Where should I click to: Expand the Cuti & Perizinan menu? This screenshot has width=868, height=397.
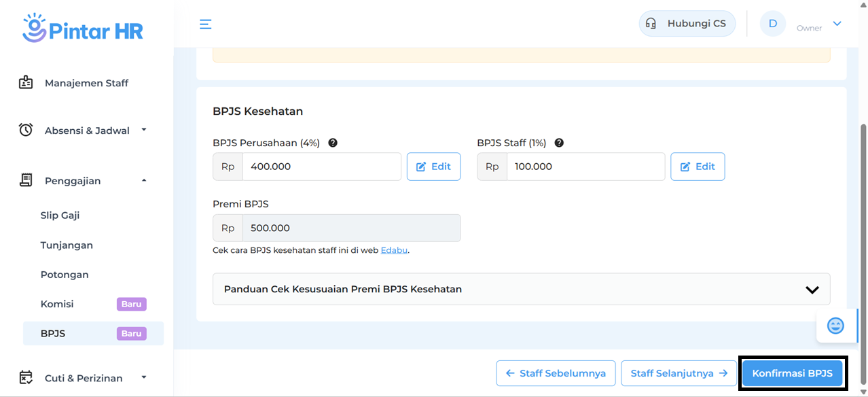tap(143, 377)
